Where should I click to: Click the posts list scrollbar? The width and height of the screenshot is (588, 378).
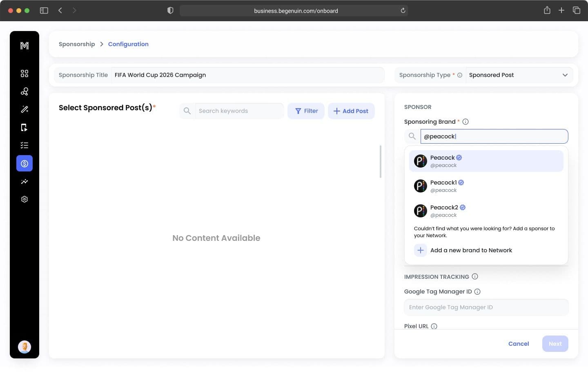(381, 162)
